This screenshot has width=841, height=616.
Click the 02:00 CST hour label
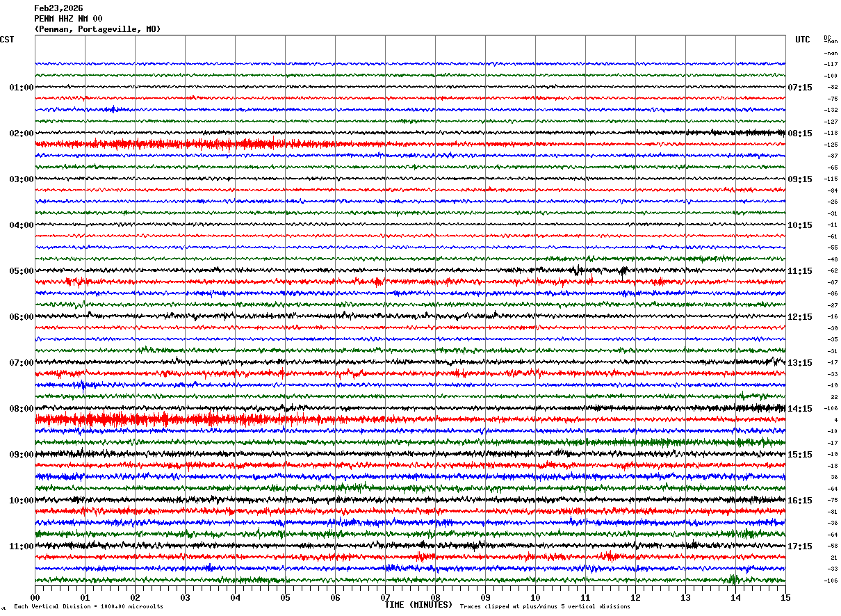(x=21, y=133)
